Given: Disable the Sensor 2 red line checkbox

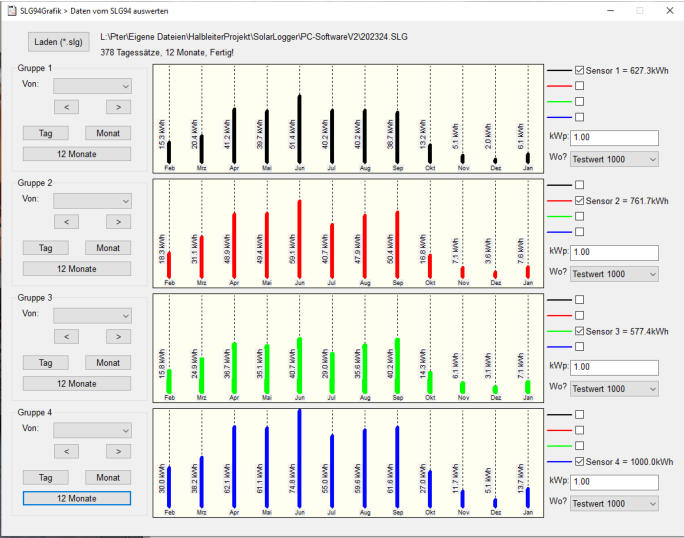Looking at the screenshot, I should pyautogui.click(x=580, y=201).
